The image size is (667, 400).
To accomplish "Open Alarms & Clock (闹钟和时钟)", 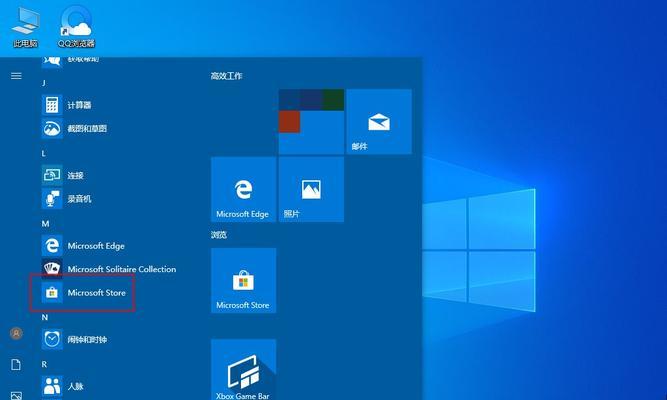I will tap(74, 339).
